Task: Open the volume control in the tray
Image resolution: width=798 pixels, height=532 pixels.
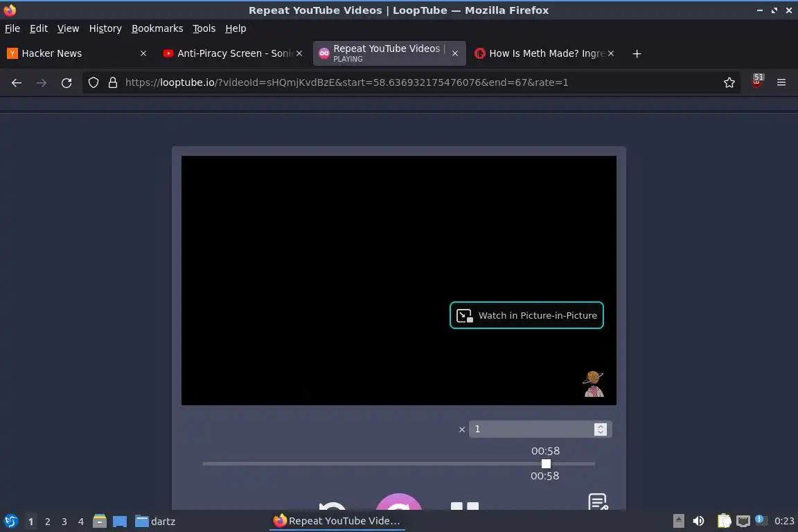Action: click(x=699, y=521)
